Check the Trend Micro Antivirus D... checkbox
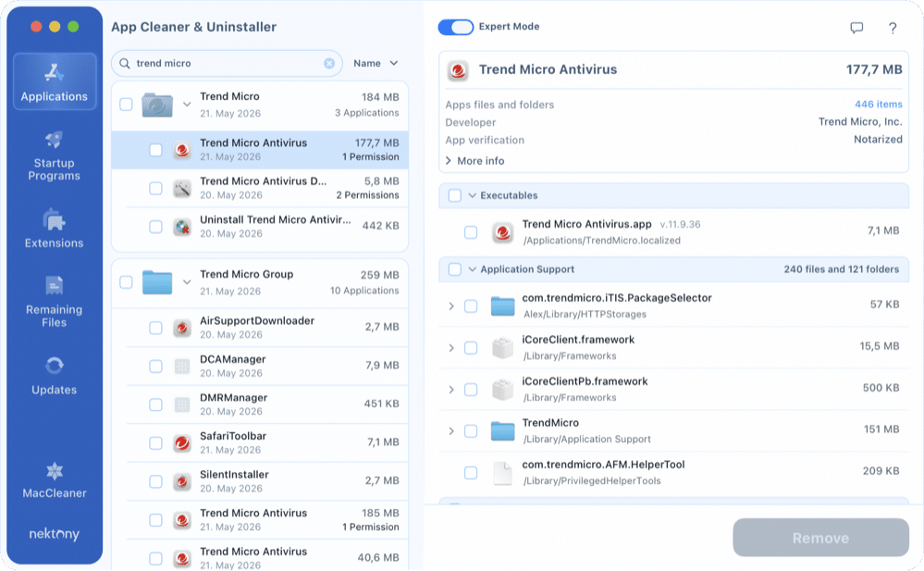Screen dimensions: 924x571 pyautogui.click(x=155, y=188)
